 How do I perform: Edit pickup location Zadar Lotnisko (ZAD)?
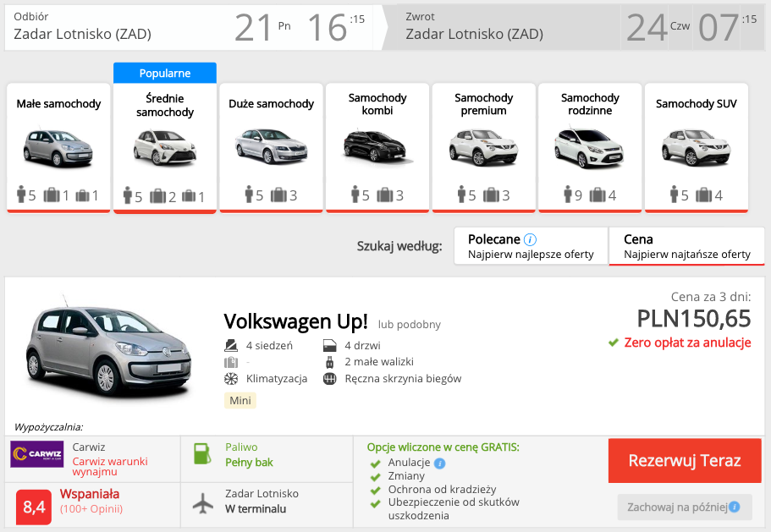[x=83, y=34]
